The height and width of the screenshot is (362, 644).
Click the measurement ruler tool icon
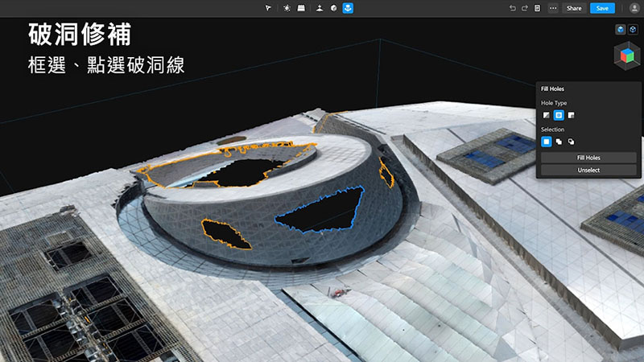coord(301,8)
